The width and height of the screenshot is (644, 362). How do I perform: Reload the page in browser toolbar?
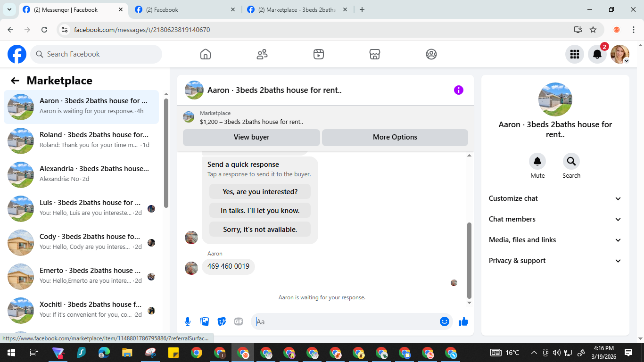pyautogui.click(x=44, y=30)
